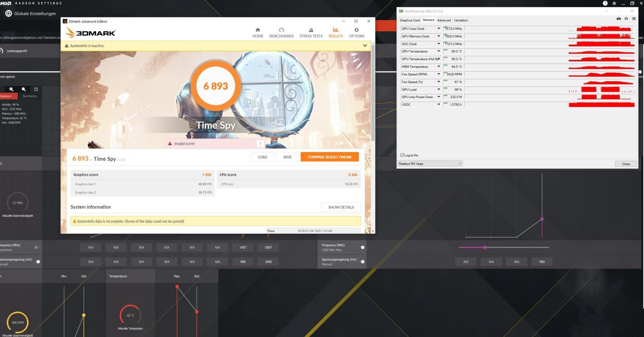Click the Leistungsprofil gauge icon

(1, 51)
